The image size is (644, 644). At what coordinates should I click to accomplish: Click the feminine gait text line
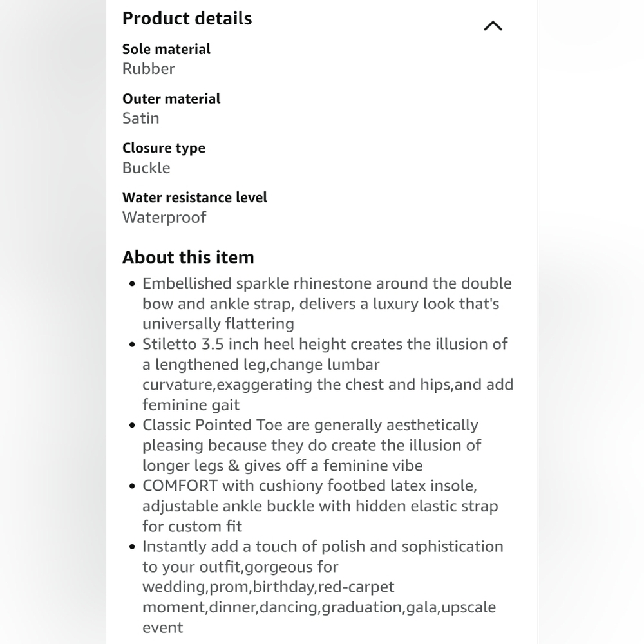point(191,405)
